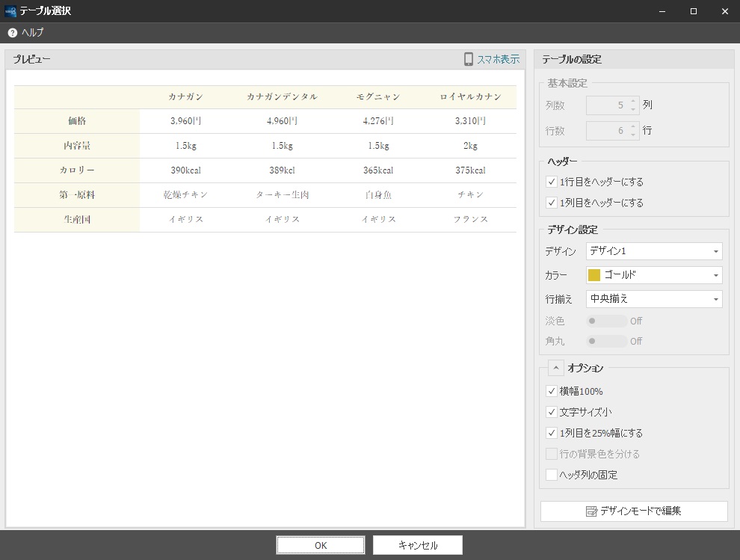The image size is (740, 560).
Task: Click the ロイヤルカナン column header
Action: (470, 96)
